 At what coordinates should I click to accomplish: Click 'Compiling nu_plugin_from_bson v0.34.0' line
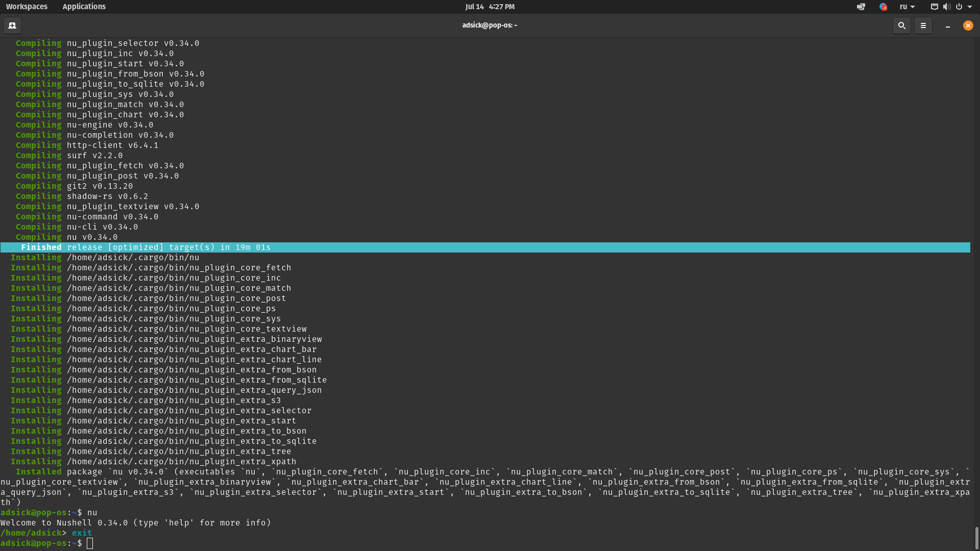click(110, 74)
